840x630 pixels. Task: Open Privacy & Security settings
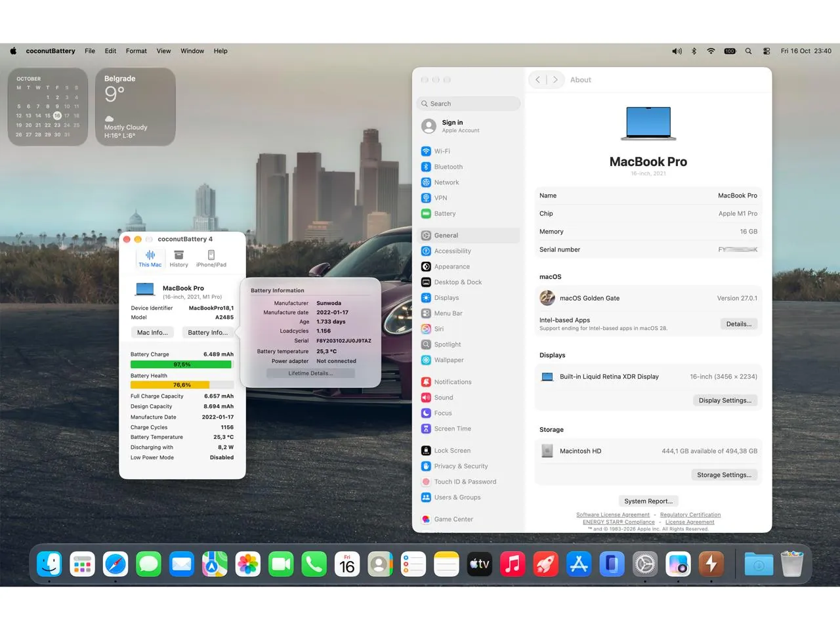point(469,467)
